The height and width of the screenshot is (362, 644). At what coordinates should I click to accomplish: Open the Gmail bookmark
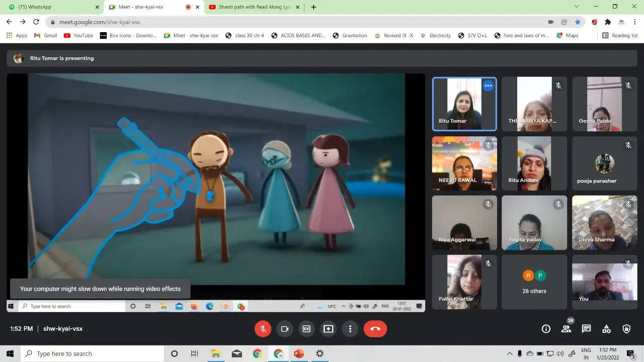pyautogui.click(x=45, y=36)
